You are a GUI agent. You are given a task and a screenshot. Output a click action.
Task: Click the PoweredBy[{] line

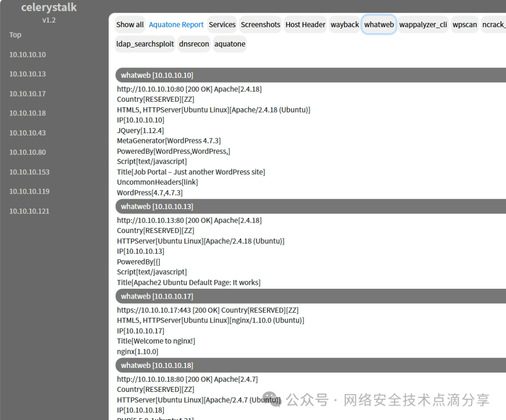point(138,262)
